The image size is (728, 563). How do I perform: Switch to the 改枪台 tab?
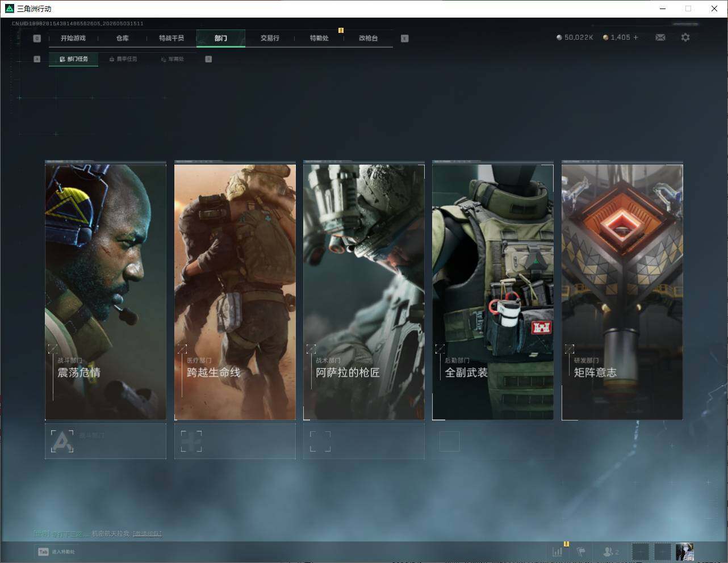tap(368, 38)
